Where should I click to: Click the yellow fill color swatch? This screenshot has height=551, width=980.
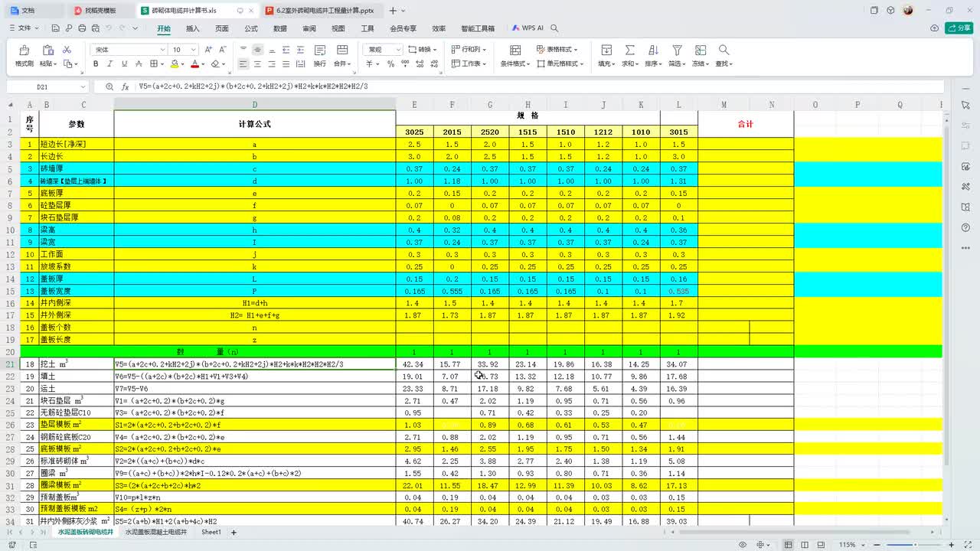[175, 64]
